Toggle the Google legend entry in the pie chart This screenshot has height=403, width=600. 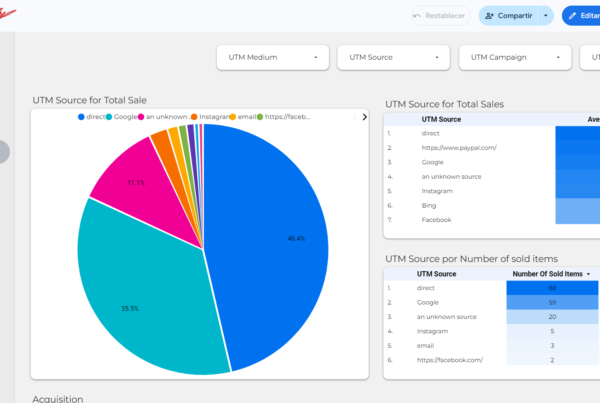pos(121,117)
